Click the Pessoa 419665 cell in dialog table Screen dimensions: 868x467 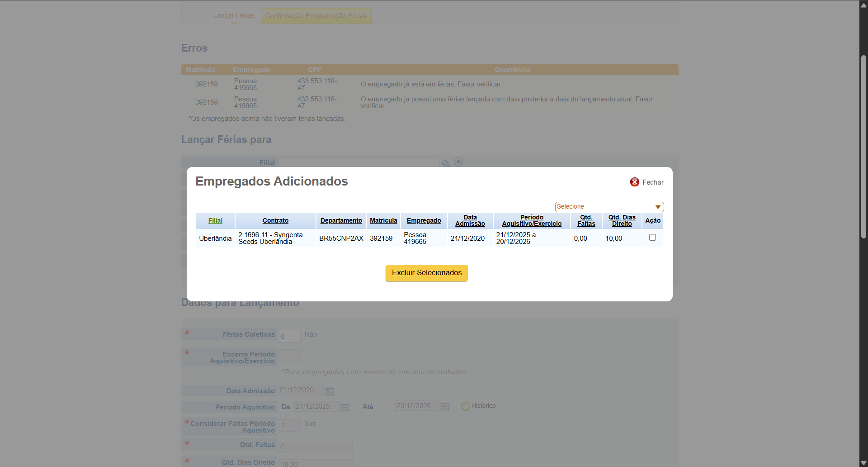coord(424,238)
